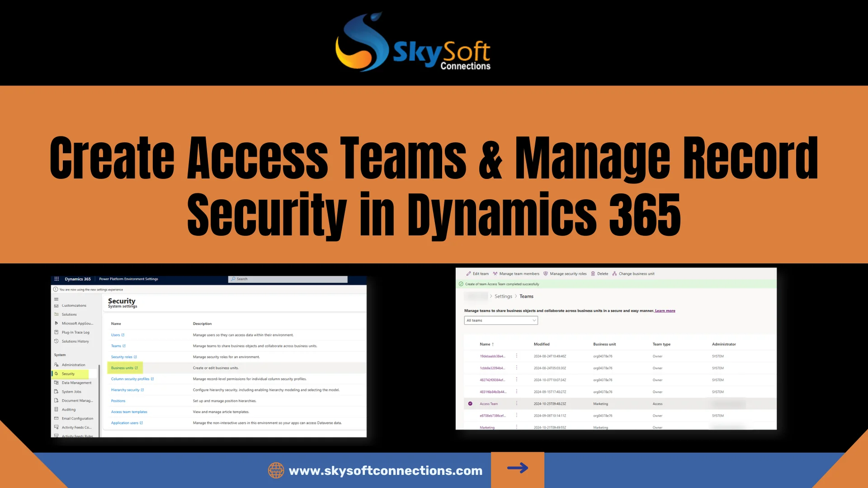868x488 pixels.
Task: Click the Settings breadcrumb
Action: tap(503, 296)
